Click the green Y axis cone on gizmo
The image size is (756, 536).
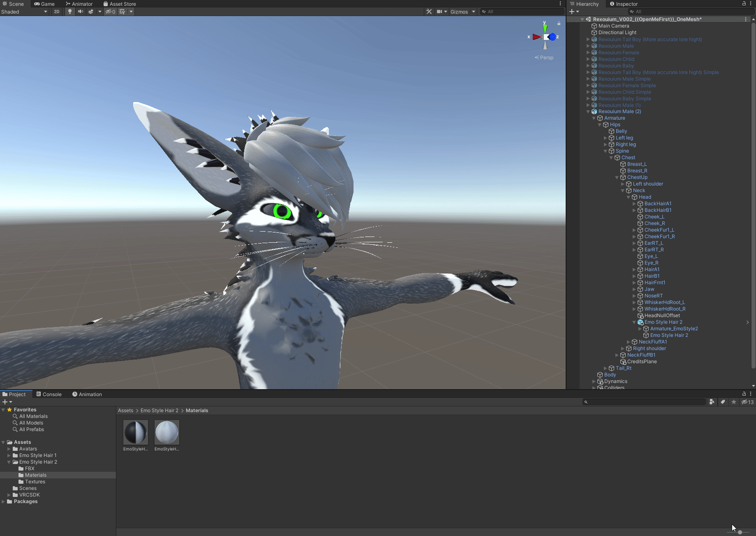click(x=545, y=28)
